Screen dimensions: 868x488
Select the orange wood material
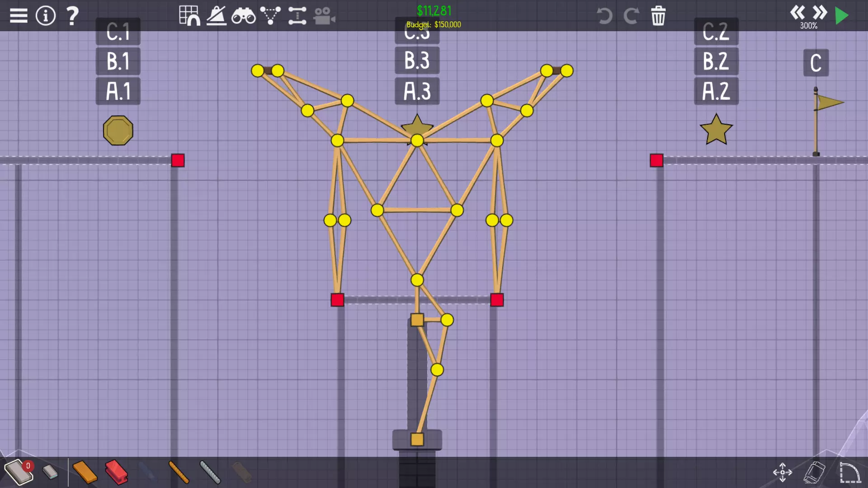(85, 472)
